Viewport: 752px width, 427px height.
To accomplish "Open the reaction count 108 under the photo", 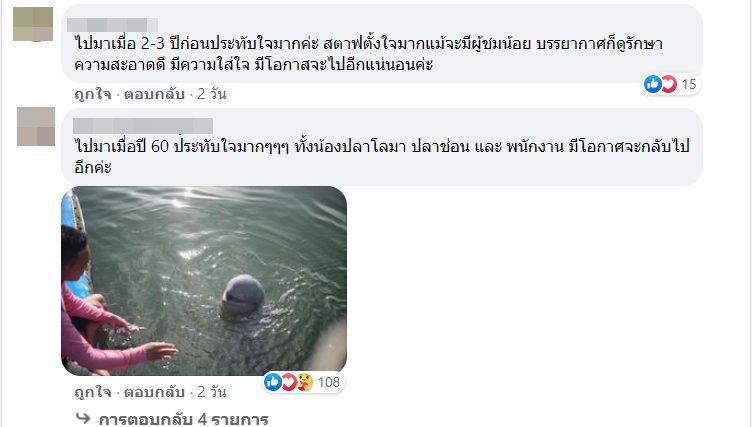I will 329,382.
